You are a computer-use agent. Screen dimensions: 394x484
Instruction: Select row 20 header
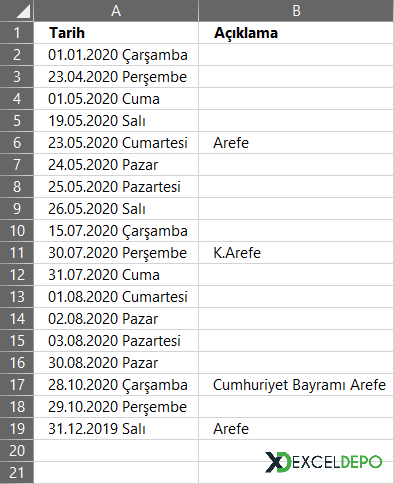click(17, 451)
